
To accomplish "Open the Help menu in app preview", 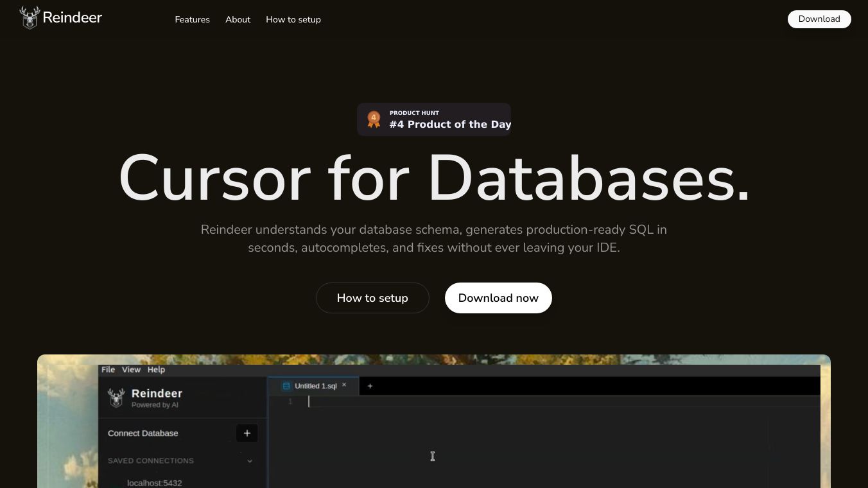I will pyautogui.click(x=156, y=369).
